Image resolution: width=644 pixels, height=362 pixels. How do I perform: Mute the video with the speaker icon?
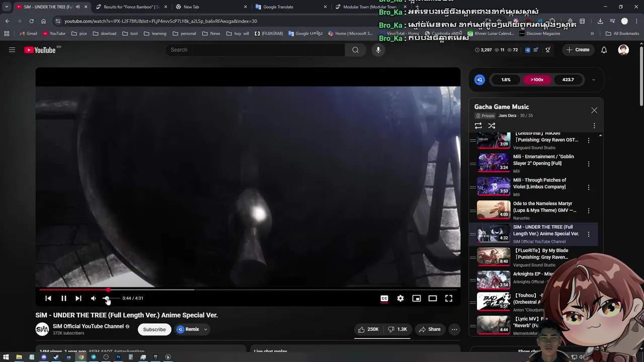tap(94, 298)
